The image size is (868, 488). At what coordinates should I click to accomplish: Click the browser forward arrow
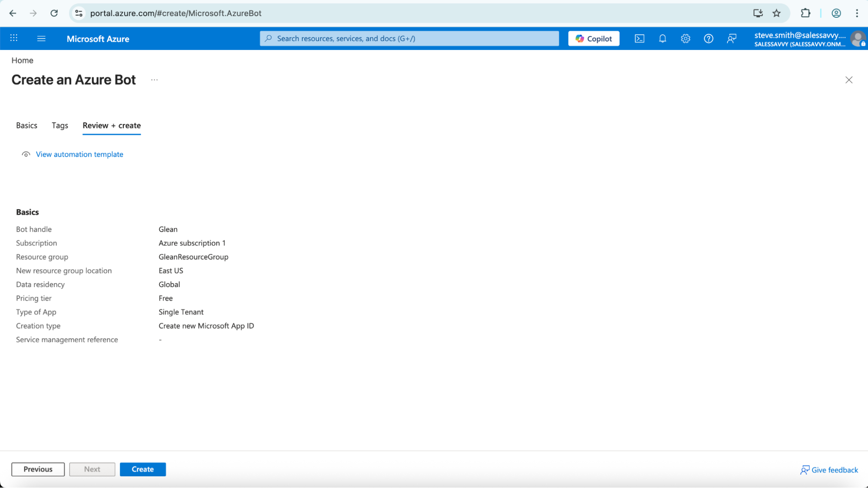[33, 13]
